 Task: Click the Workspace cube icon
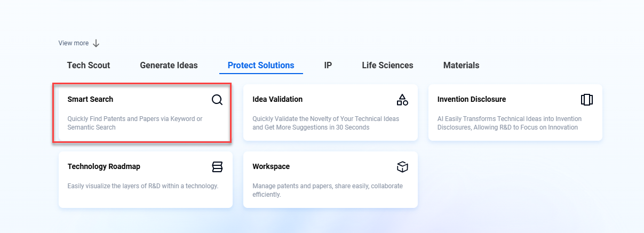tap(402, 167)
